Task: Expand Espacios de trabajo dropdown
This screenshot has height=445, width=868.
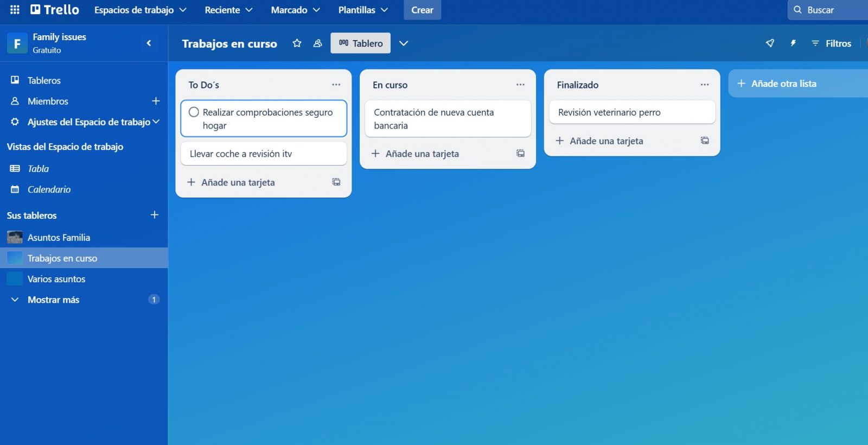Action: point(140,10)
